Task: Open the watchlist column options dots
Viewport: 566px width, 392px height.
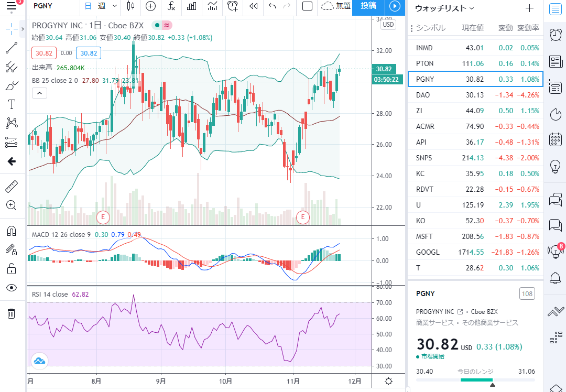Action: (411, 28)
